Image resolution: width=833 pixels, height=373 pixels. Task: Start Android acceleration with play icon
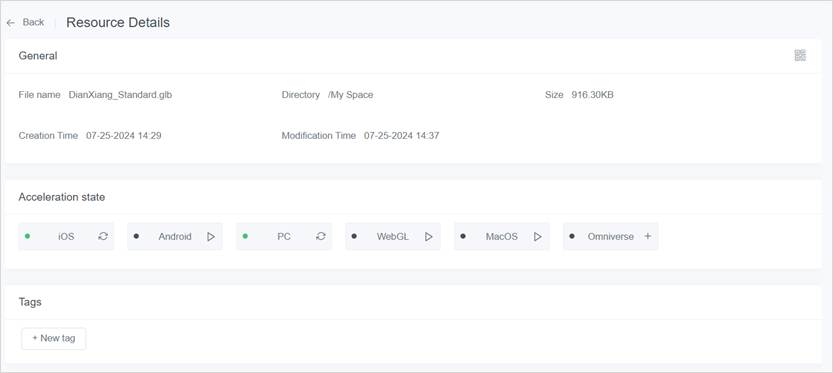211,236
